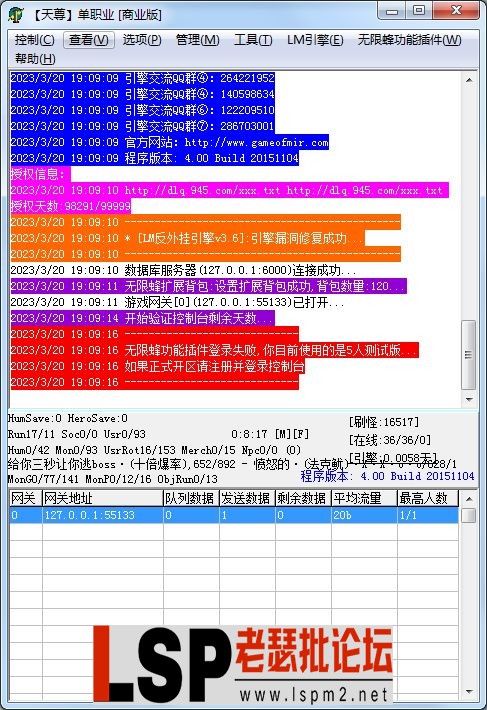Open the 工具(T) menu
Screen dimensions: 487x710
coord(253,40)
